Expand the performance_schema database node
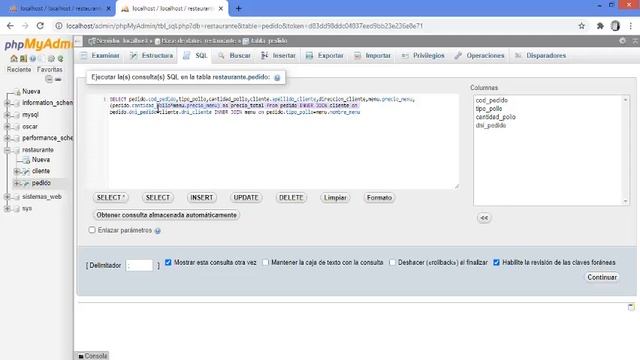640x360 pixels. [x=7, y=138]
